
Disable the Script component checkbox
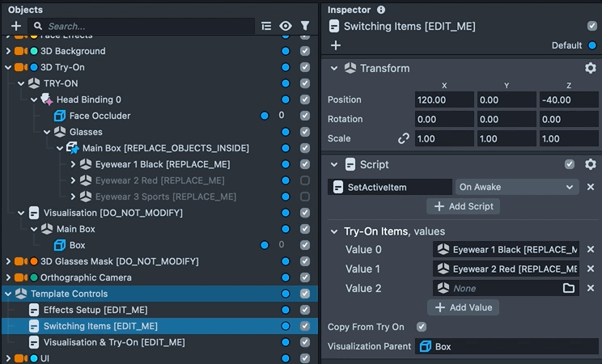pos(570,164)
